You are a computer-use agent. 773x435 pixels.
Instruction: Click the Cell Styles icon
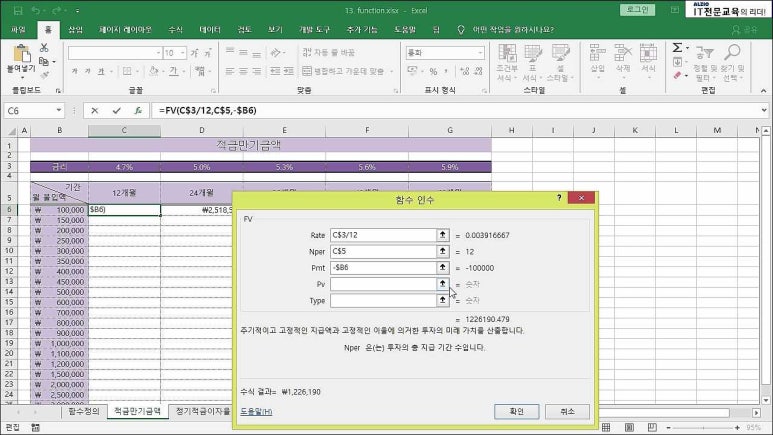click(560, 53)
